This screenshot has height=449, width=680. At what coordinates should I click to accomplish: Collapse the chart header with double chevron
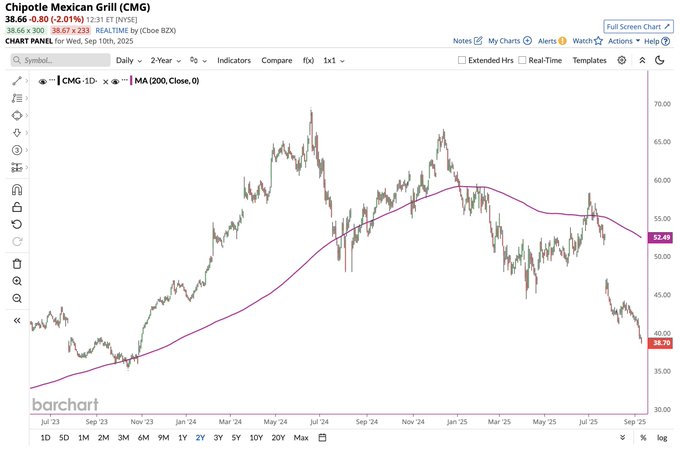pos(642,60)
